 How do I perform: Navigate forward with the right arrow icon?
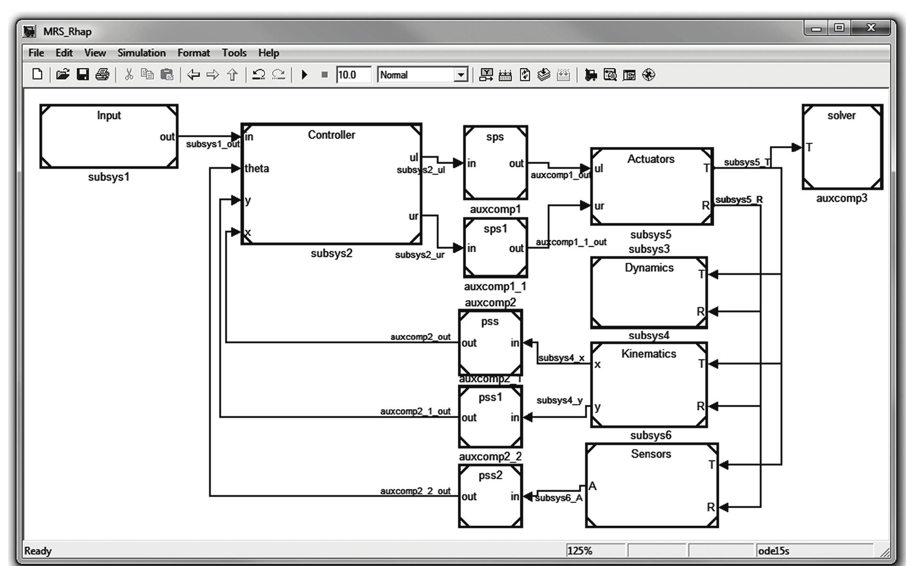[x=213, y=74]
